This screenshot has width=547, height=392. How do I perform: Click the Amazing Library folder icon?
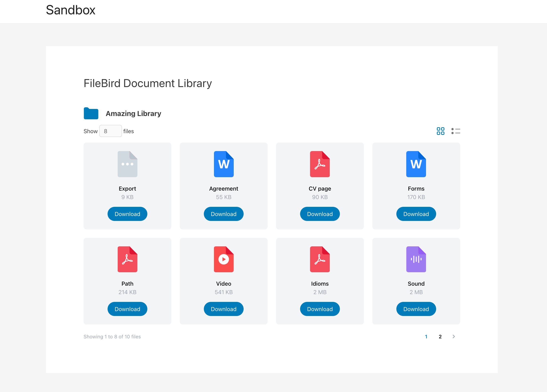pos(91,113)
